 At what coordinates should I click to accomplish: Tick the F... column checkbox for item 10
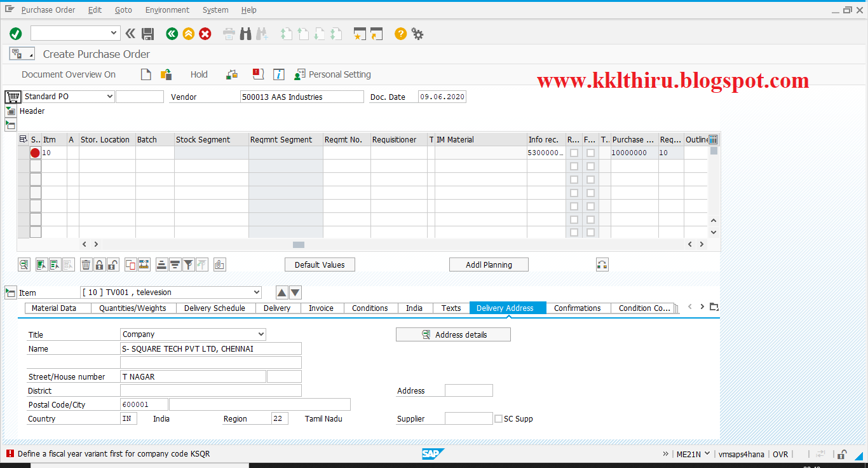pyautogui.click(x=590, y=153)
